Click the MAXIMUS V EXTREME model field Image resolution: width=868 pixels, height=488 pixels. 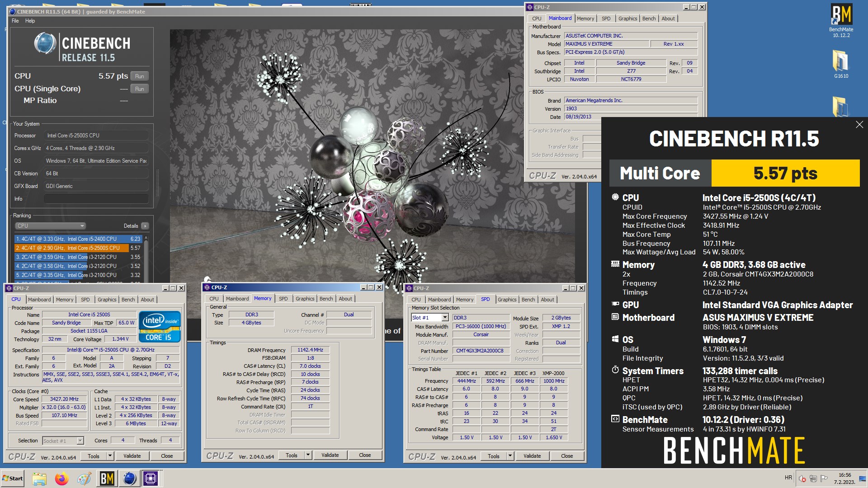pos(607,44)
